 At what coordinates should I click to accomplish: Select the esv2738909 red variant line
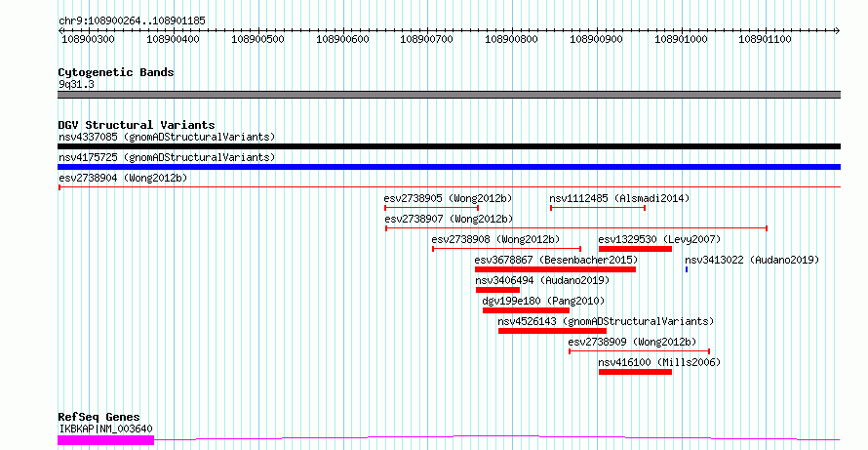click(x=640, y=351)
